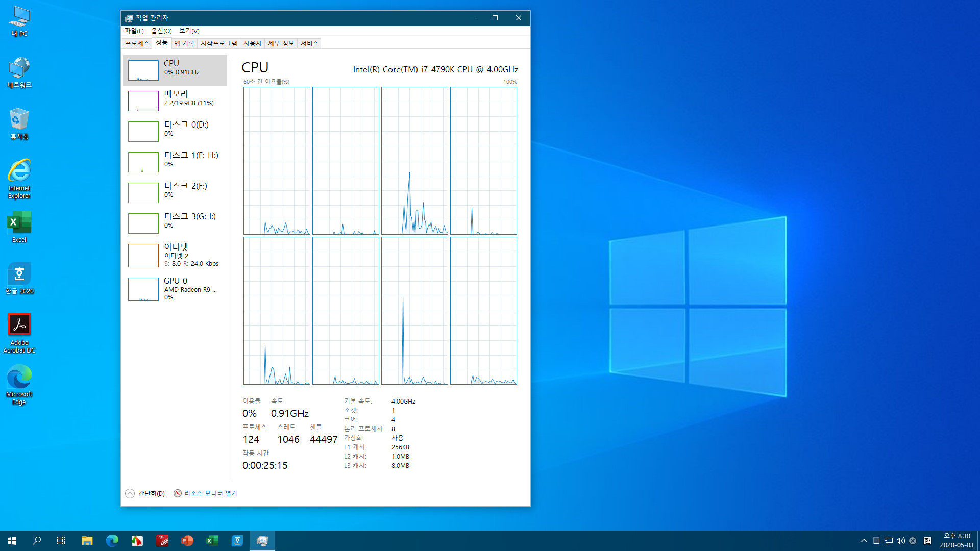Click the resource monitor icon
Viewport: 980px width, 551px height.
coord(178,493)
